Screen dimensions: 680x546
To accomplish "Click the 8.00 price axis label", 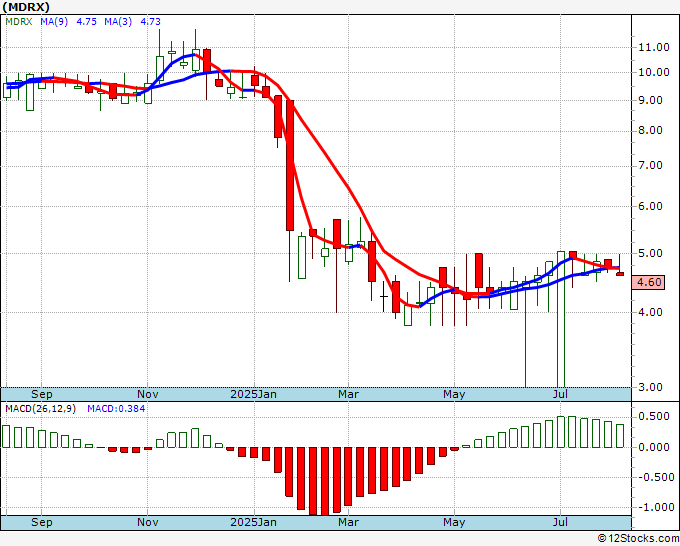I will point(650,131).
